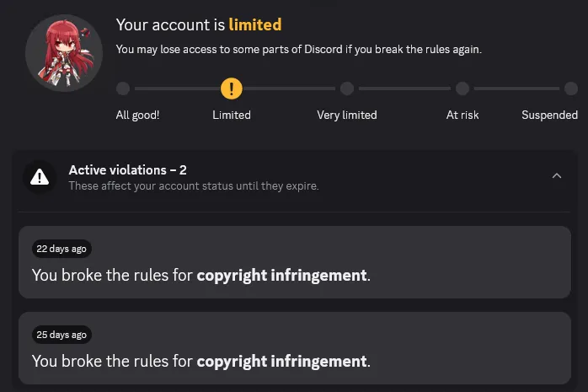Click the At risk status dot

pyautogui.click(x=462, y=89)
